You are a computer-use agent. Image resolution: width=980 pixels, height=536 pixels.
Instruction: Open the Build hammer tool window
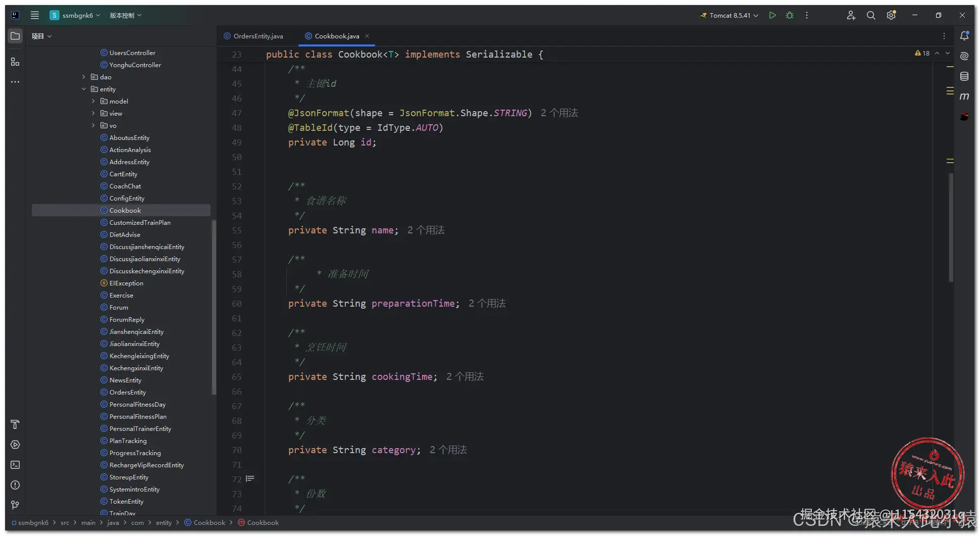point(15,424)
